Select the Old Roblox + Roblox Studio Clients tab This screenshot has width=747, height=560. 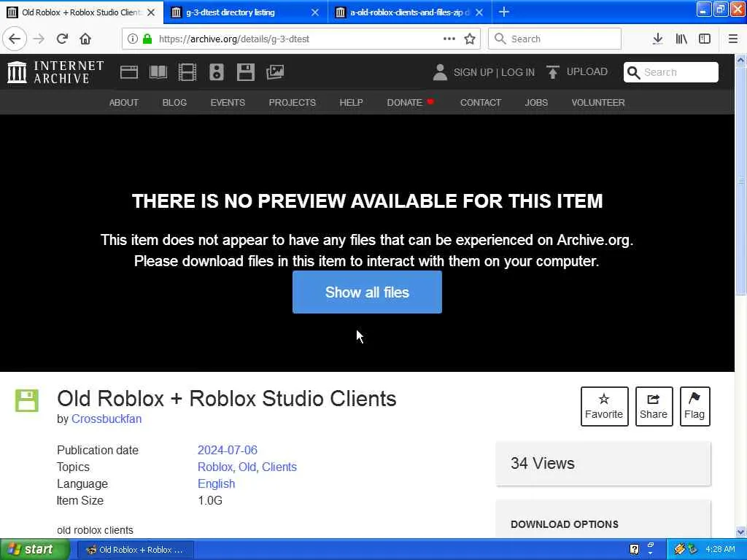coord(81,12)
